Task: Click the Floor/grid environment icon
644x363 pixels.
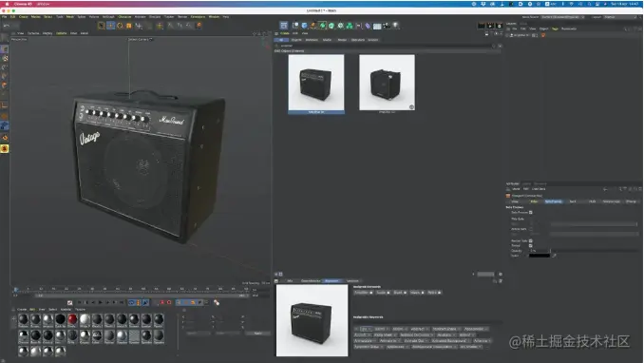Action: click(x=377, y=26)
